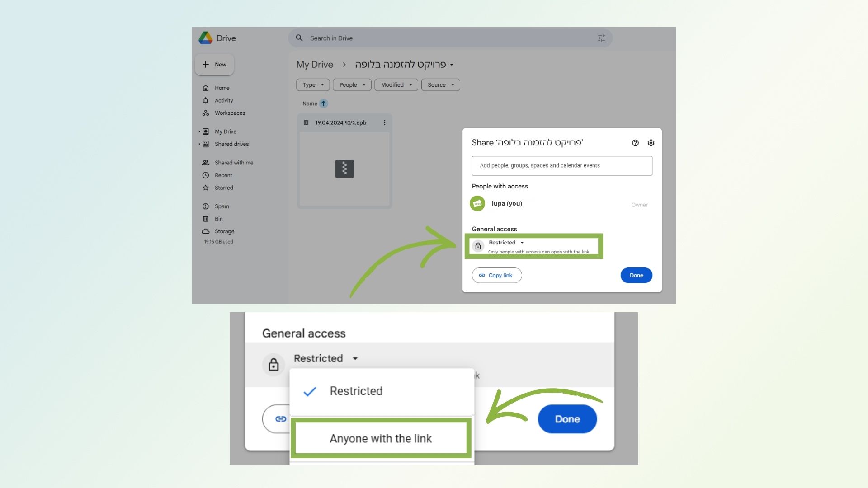The height and width of the screenshot is (488, 868).
Task: Click the New button in Drive
Action: point(214,65)
